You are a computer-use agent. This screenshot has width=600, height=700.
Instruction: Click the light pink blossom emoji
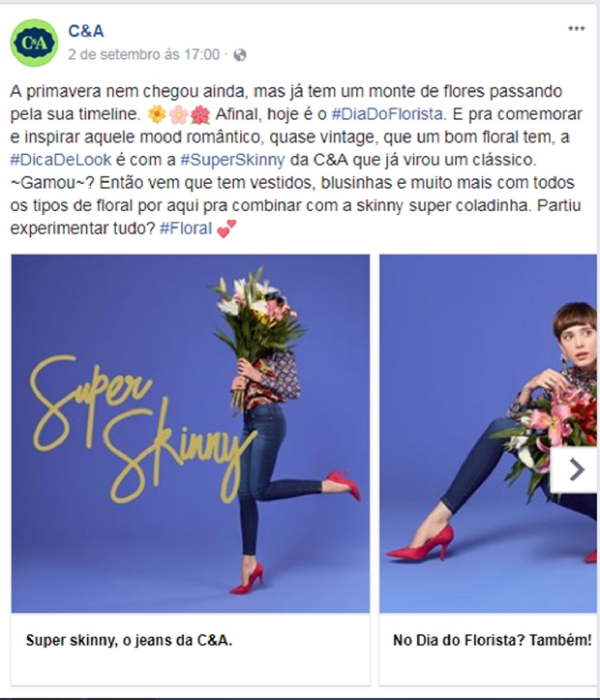(178, 115)
